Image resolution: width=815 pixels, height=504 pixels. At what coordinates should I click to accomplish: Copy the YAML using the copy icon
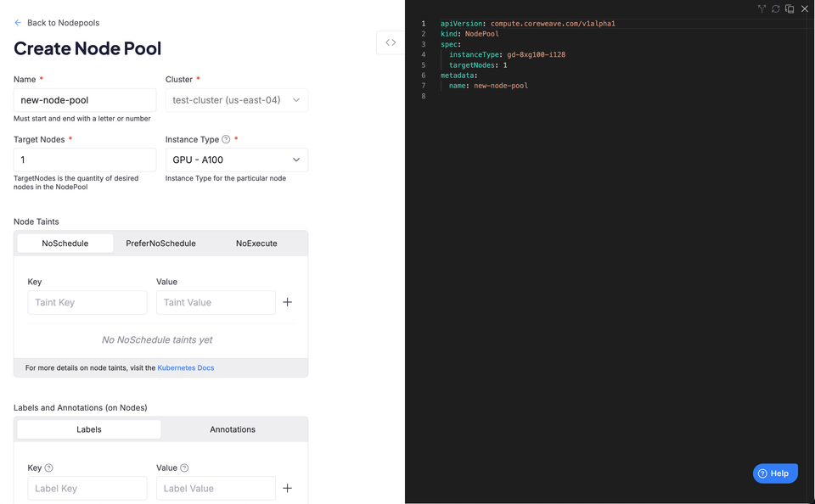coord(789,8)
